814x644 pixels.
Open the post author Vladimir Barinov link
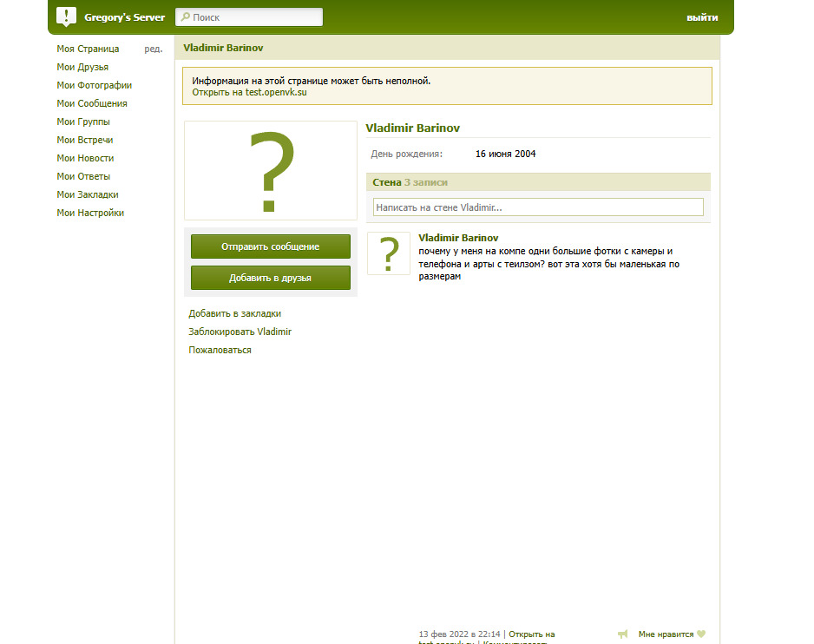point(458,238)
